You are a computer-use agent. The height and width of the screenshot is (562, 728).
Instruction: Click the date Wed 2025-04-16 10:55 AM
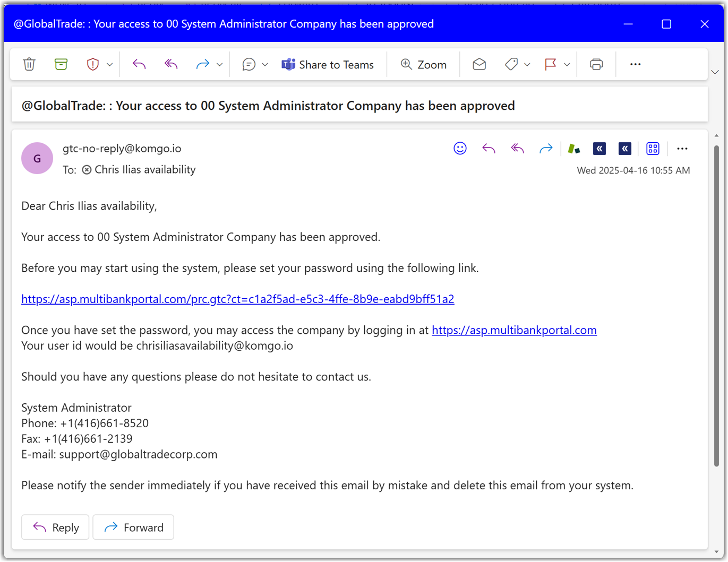point(633,170)
